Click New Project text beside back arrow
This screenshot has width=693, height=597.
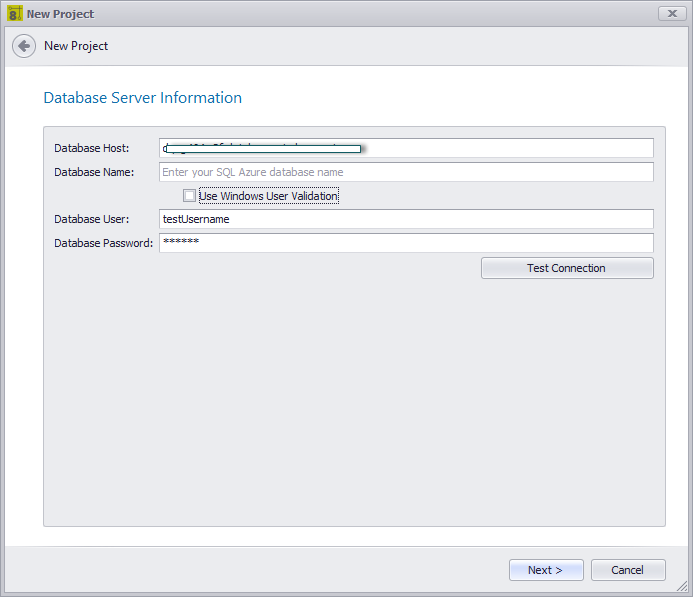click(x=76, y=46)
